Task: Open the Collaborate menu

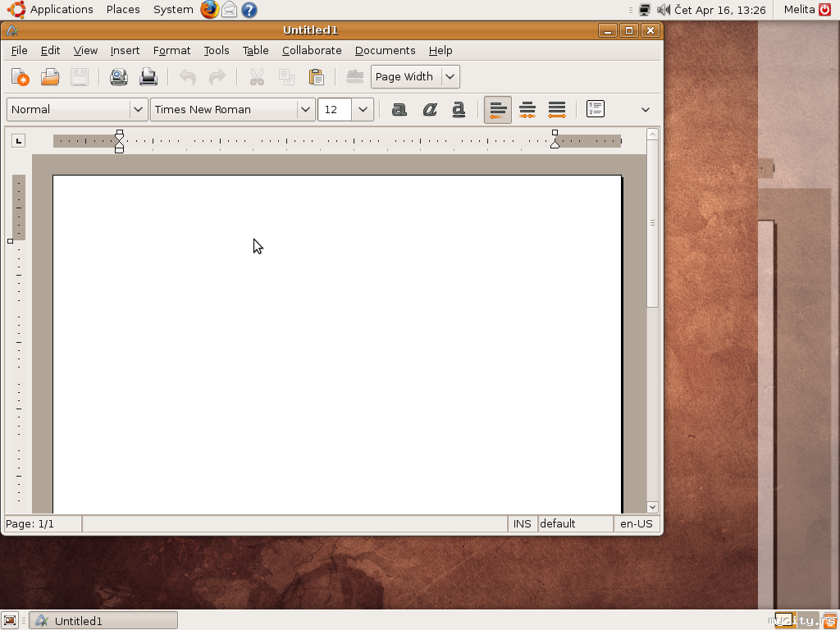Action: click(312, 50)
